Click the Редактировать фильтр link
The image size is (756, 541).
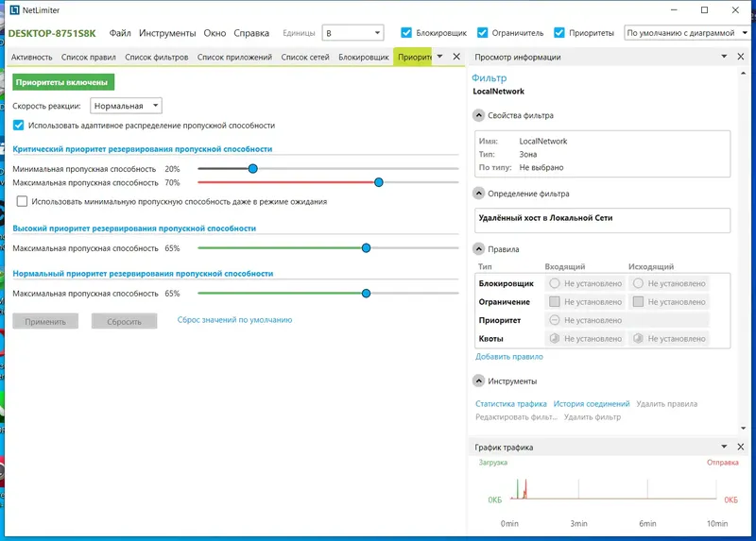516,416
